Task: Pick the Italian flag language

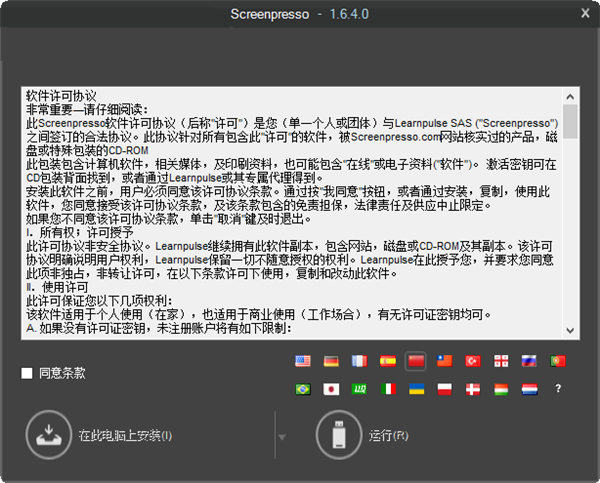Action: pos(388,389)
